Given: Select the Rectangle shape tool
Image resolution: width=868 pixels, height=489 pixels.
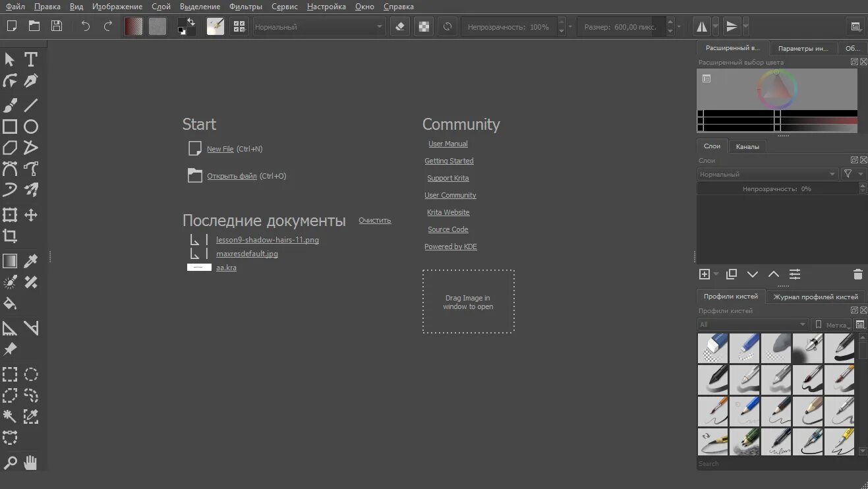Looking at the screenshot, I should pos(10,127).
